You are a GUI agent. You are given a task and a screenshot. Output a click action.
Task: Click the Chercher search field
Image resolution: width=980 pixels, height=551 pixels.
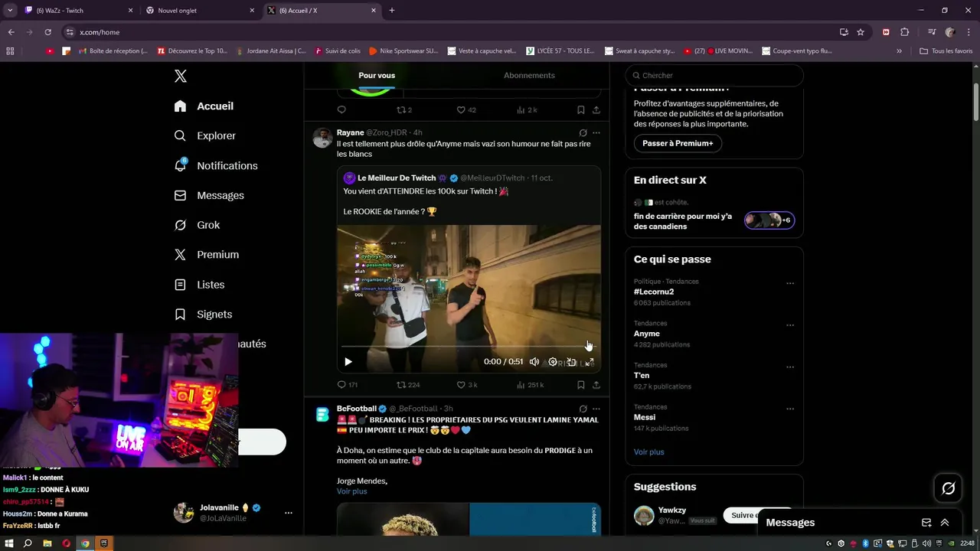click(x=714, y=75)
